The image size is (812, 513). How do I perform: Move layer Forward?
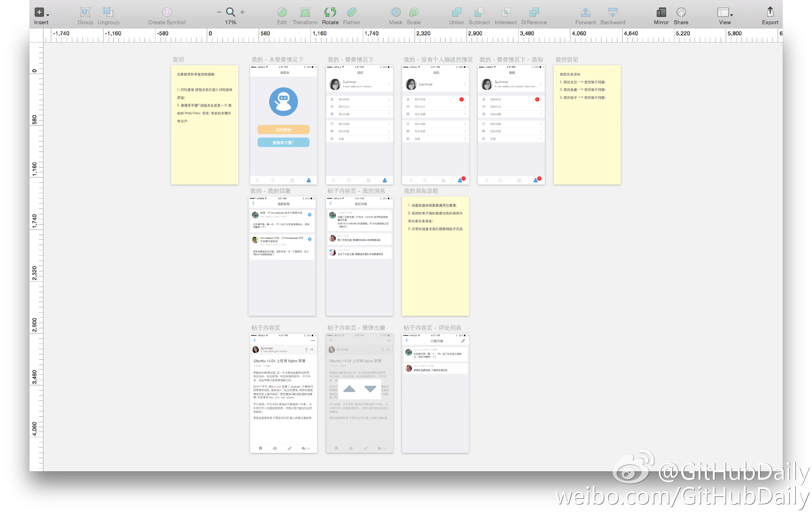click(585, 12)
